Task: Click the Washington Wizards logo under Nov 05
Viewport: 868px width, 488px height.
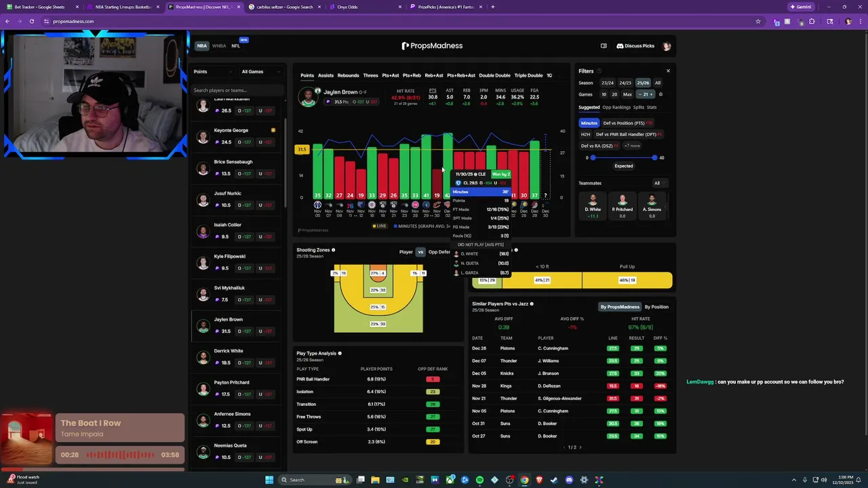Action: tap(317, 205)
